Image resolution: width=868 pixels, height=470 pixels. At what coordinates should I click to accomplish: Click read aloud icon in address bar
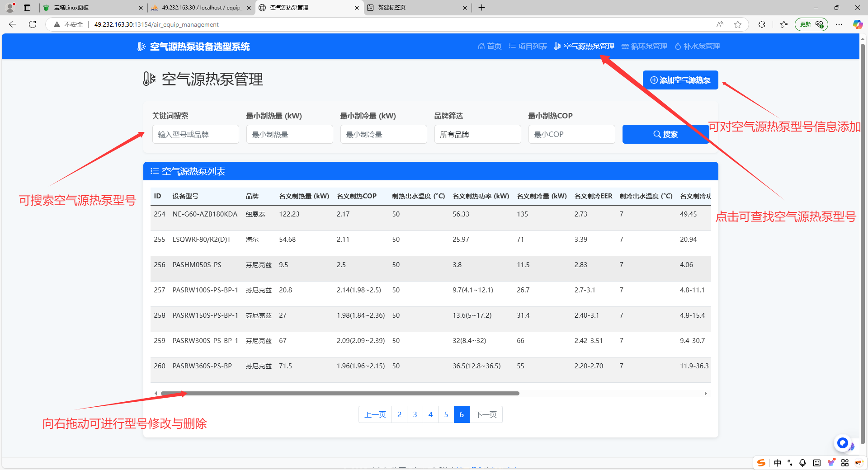coord(720,24)
